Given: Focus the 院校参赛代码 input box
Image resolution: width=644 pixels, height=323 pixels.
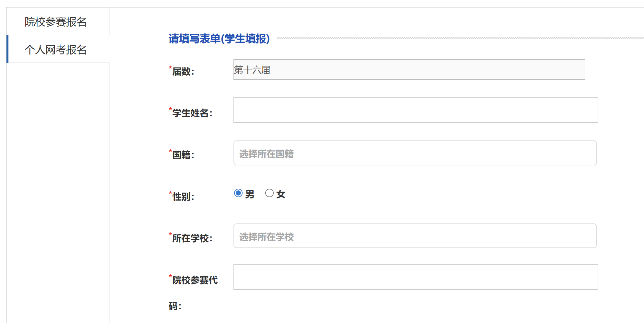Looking at the screenshot, I should point(415,277).
